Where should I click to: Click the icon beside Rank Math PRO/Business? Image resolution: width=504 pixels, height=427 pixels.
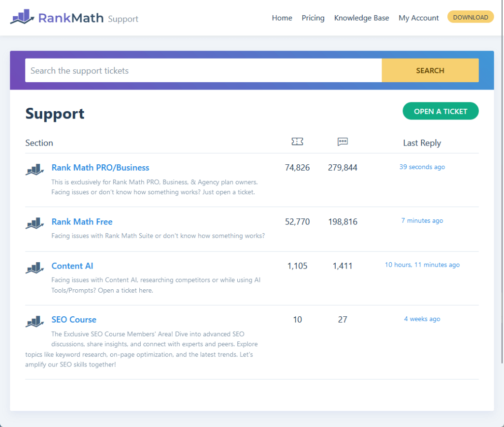tap(34, 169)
